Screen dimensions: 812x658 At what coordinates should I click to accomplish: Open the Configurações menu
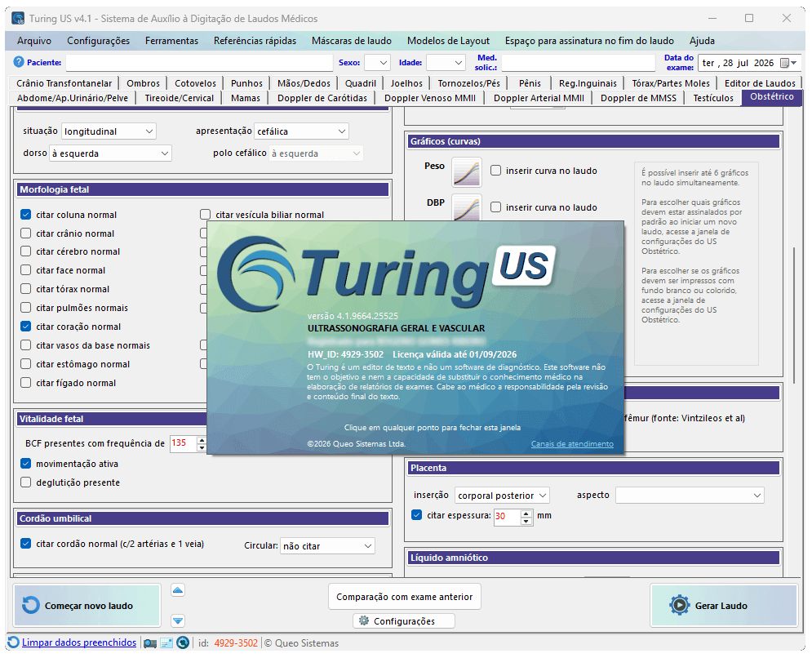point(99,41)
